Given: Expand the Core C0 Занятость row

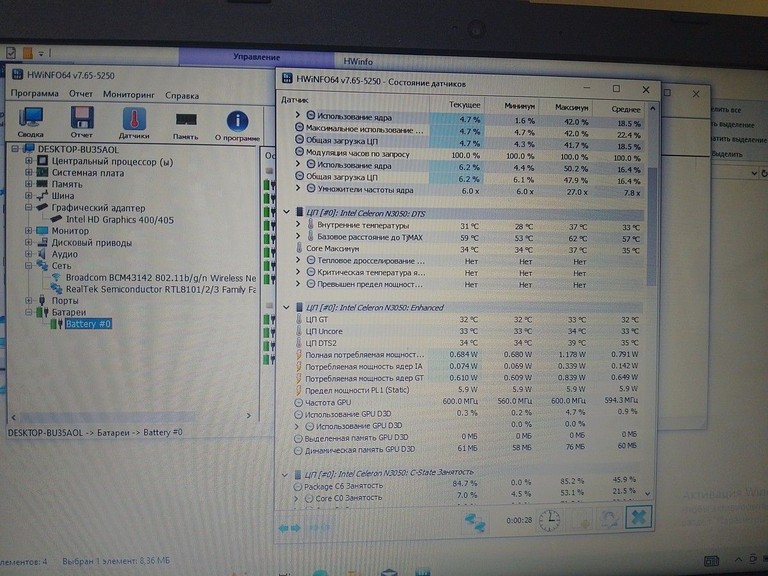Looking at the screenshot, I should [297, 498].
